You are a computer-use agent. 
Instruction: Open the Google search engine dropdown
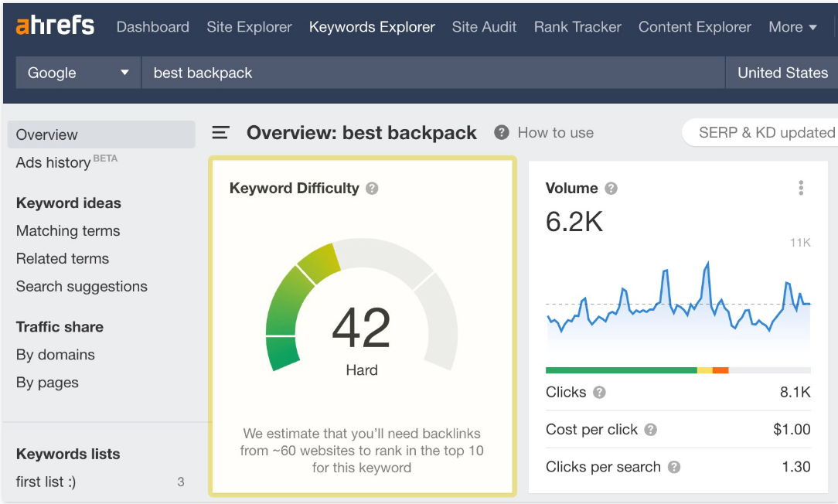78,73
